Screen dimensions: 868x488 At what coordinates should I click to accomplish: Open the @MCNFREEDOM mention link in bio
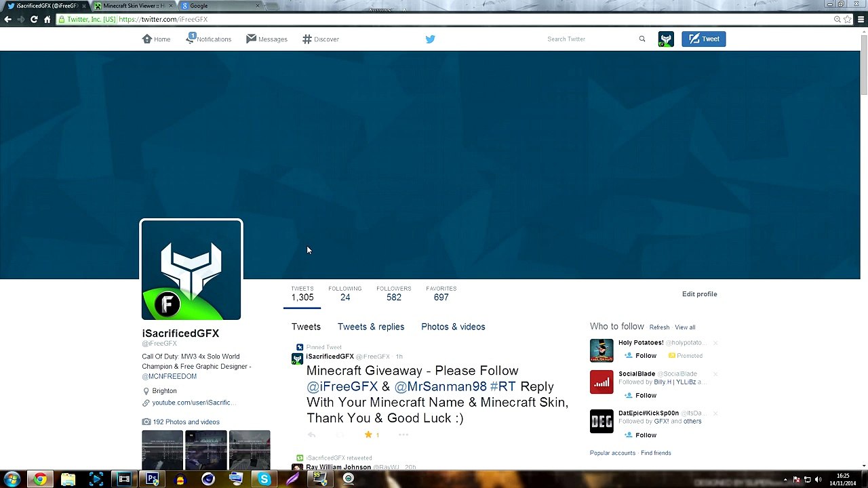pos(170,377)
